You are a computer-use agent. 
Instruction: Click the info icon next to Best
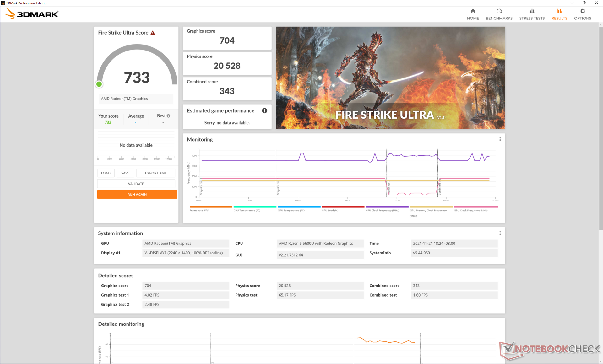169,116
